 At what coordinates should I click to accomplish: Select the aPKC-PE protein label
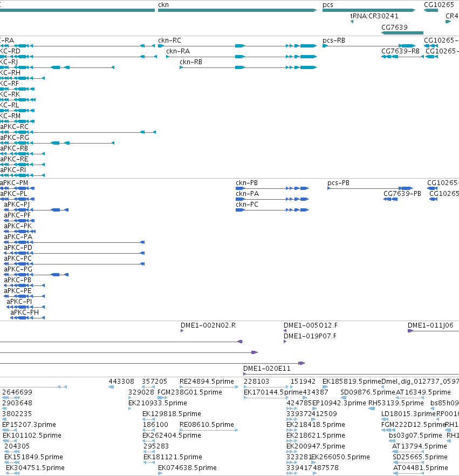[x=18, y=291]
